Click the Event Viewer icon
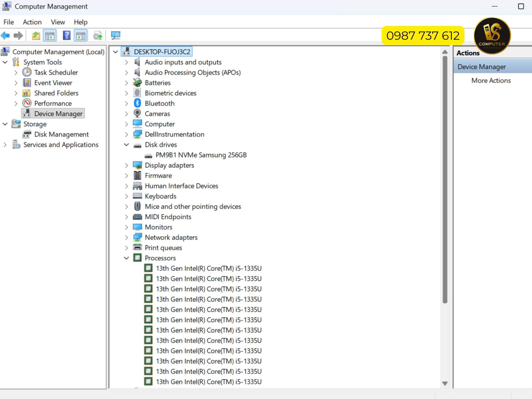This screenshot has height=399, width=532. tap(27, 83)
